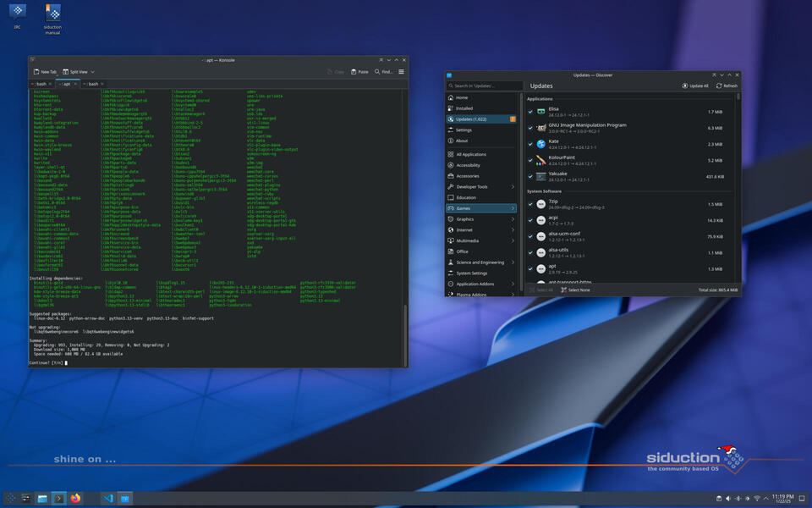812x508 pixels.
Task: Open the file manager from the taskbar
Action: click(42, 499)
